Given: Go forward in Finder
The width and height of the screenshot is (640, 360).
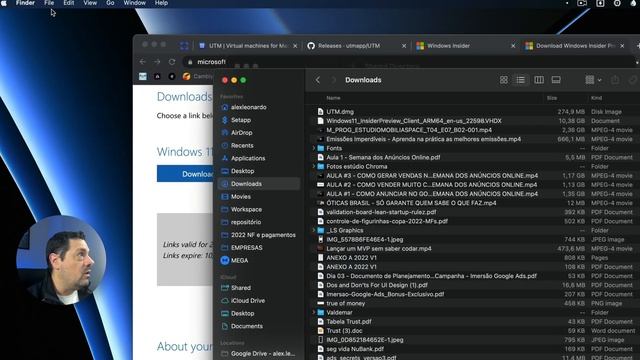Looking at the screenshot, I should pos(333,80).
